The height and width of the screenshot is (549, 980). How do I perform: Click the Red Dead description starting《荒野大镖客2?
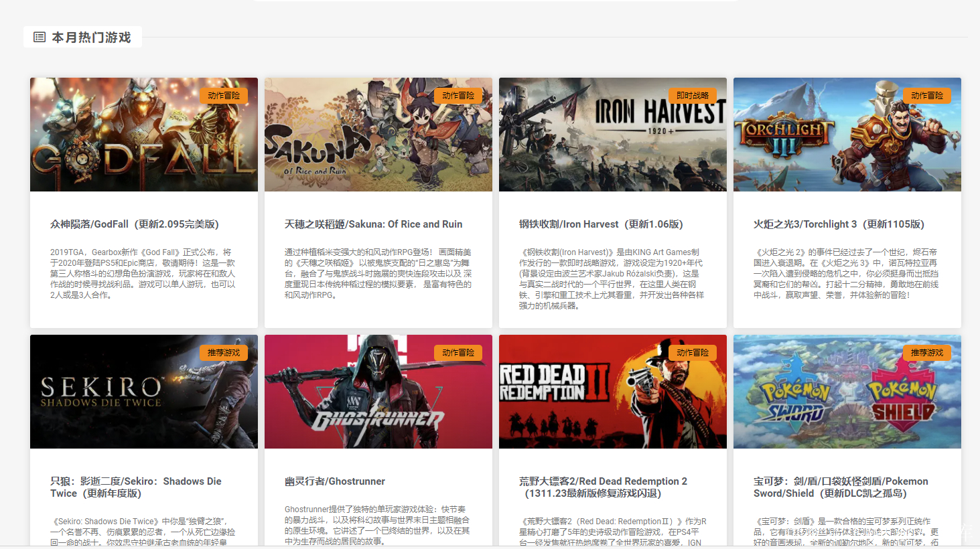(x=613, y=532)
